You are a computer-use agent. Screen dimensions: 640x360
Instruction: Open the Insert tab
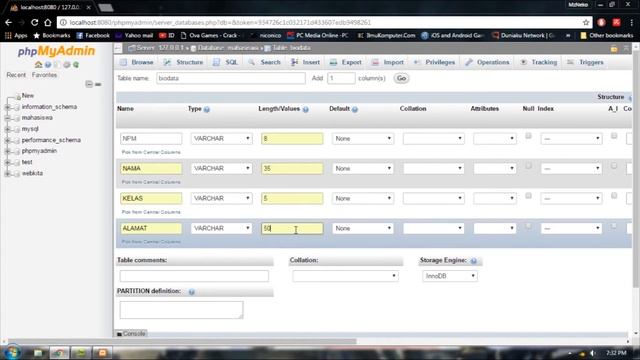coord(305,62)
